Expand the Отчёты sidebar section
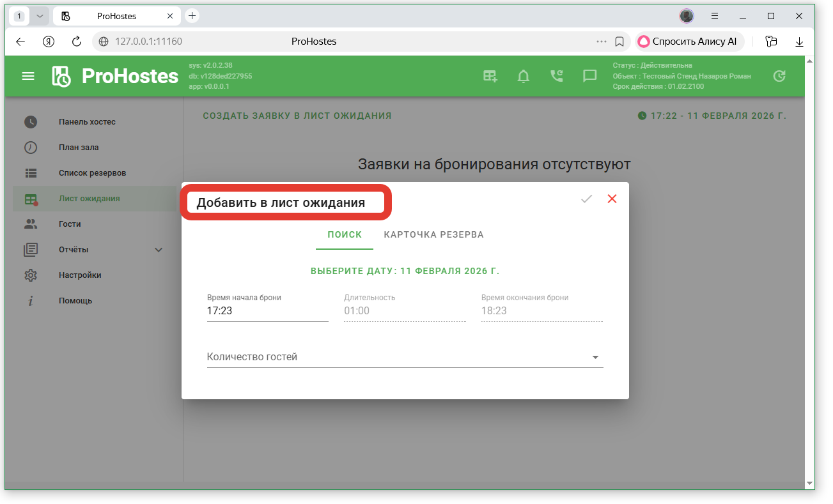833x504 pixels. [159, 250]
